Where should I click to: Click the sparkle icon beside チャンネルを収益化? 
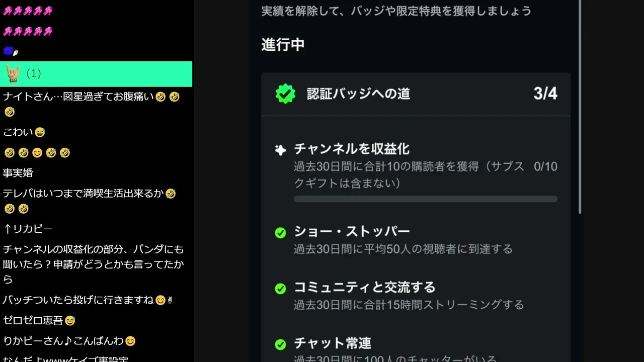(280, 149)
